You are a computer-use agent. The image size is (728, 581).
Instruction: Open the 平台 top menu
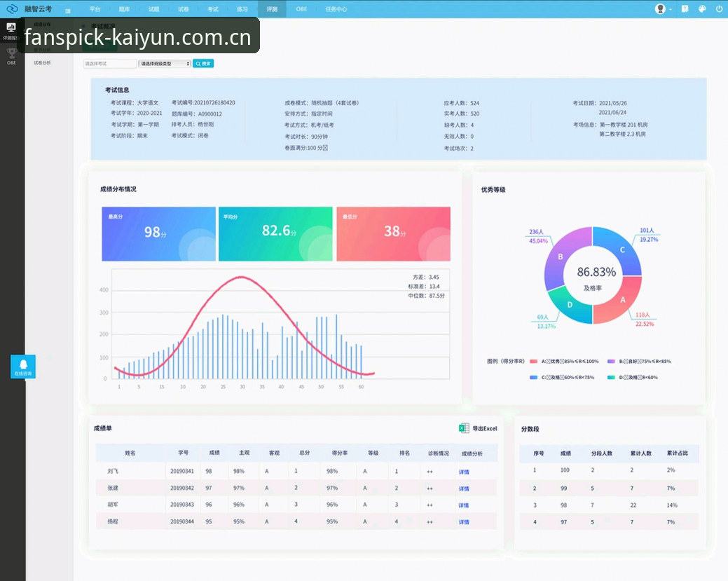click(x=95, y=9)
